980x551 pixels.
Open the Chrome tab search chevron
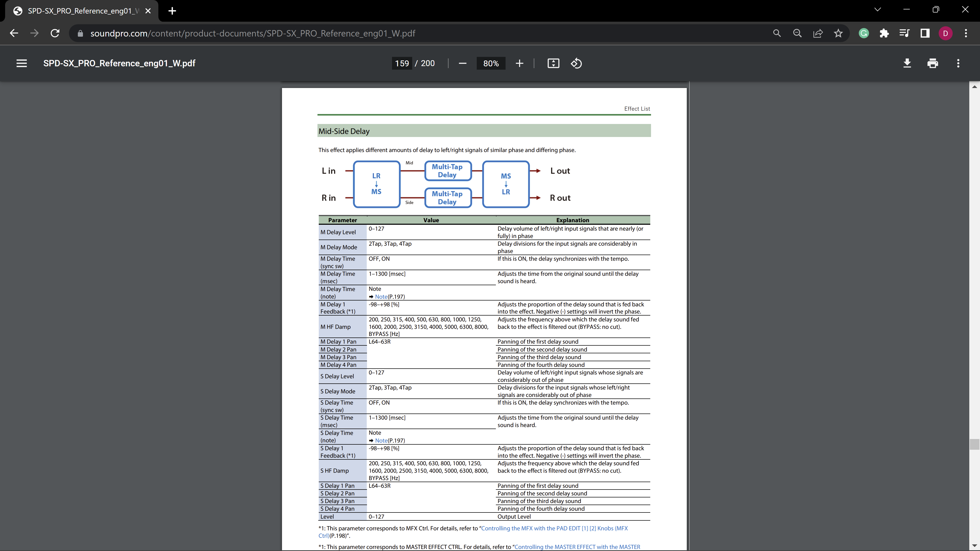tap(877, 10)
